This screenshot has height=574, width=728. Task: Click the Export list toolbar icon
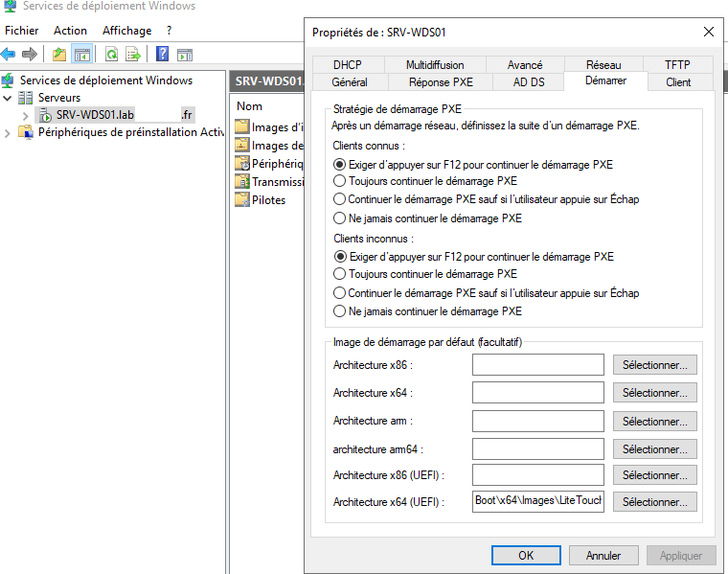tap(134, 55)
